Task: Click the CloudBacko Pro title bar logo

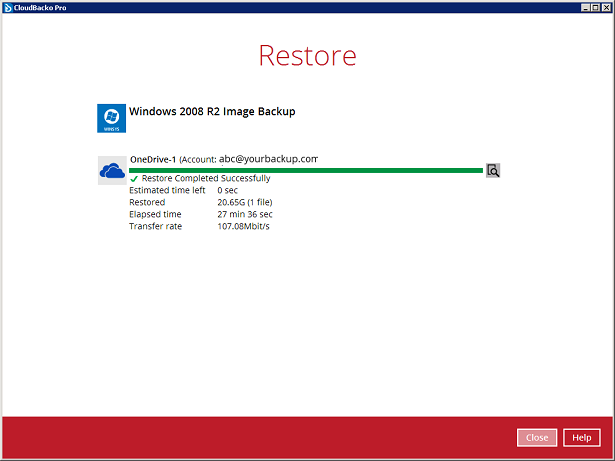Action: (7, 7)
